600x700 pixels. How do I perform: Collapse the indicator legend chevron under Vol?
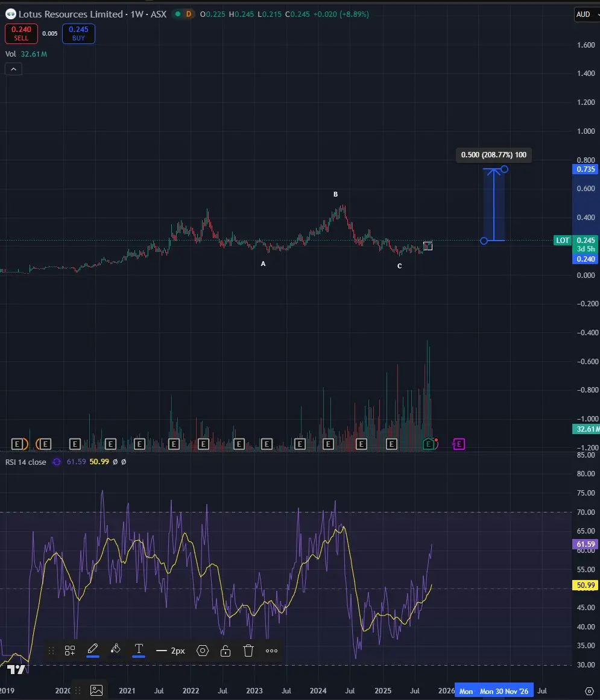coord(13,69)
